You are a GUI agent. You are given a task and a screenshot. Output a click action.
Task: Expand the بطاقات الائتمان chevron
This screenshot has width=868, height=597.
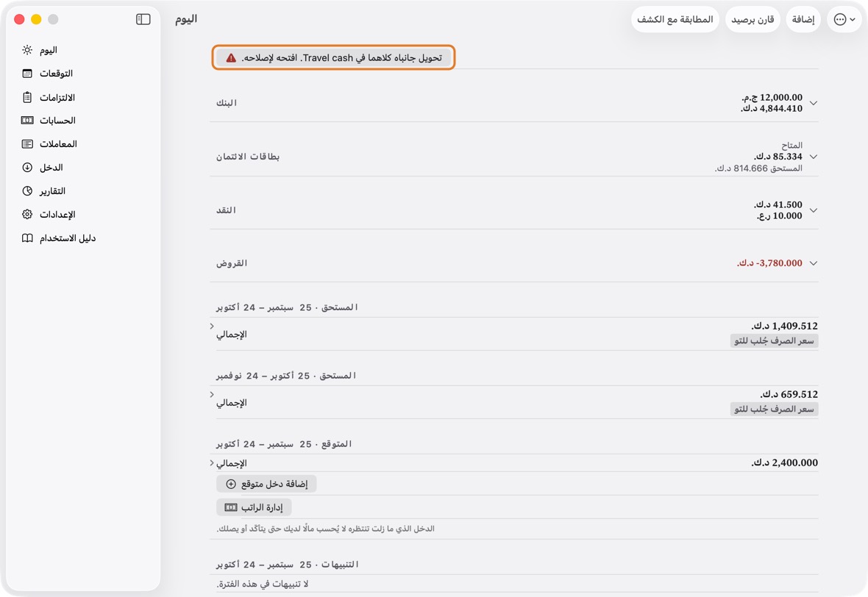click(x=813, y=157)
